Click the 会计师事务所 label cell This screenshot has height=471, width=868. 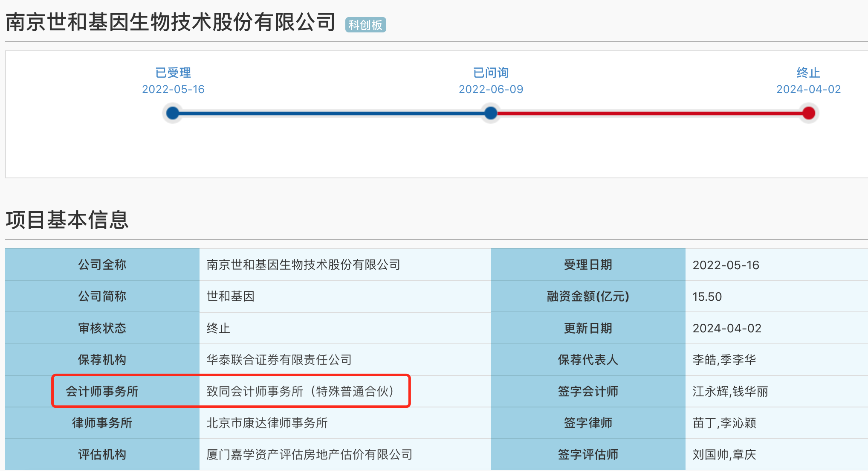102,391
